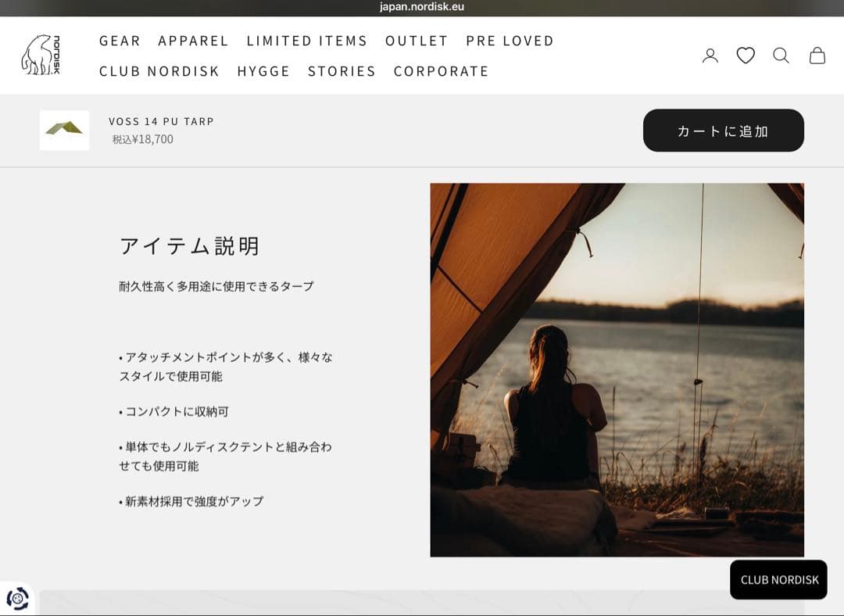Select the Voss 14 PU Tarp thumbnail
Image resolution: width=844 pixels, height=616 pixels.
(x=65, y=131)
